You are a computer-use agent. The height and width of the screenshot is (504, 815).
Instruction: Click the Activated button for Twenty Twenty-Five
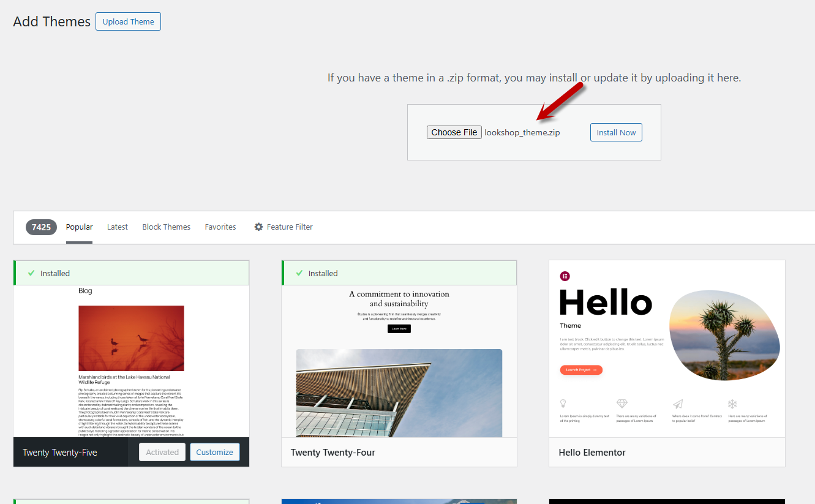(x=162, y=453)
